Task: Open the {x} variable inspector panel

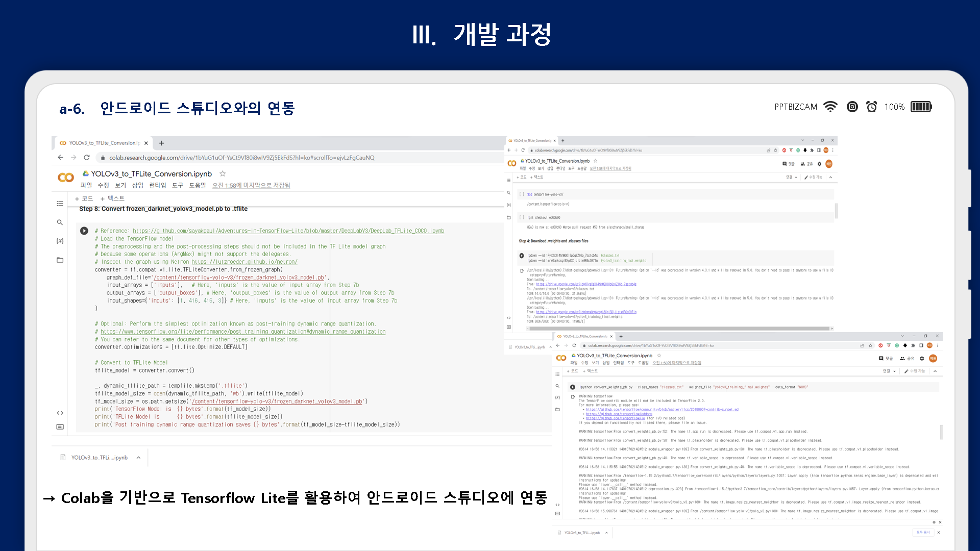Action: pos(60,241)
